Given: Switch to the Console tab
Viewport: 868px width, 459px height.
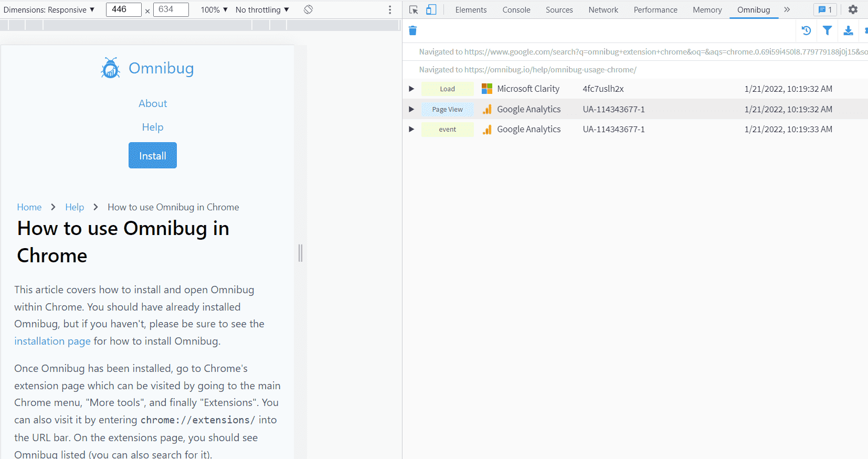Looking at the screenshot, I should click(516, 9).
